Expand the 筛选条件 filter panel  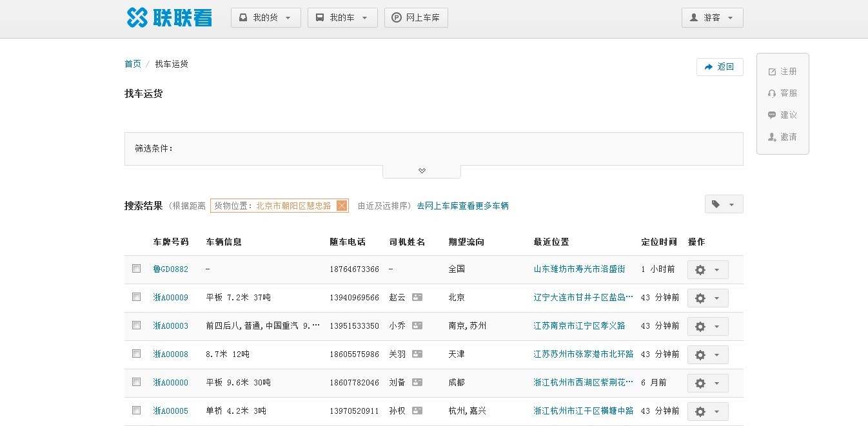tap(422, 171)
